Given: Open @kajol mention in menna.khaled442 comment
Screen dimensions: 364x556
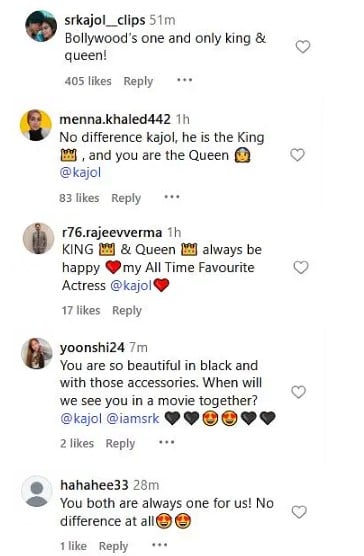Looking at the screenshot, I should (x=80, y=173).
